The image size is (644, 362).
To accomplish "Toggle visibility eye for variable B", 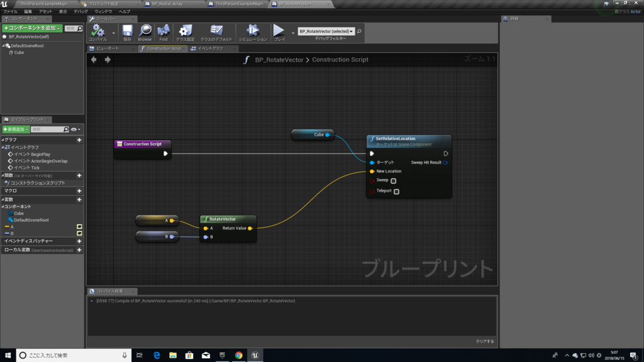I will (79, 234).
